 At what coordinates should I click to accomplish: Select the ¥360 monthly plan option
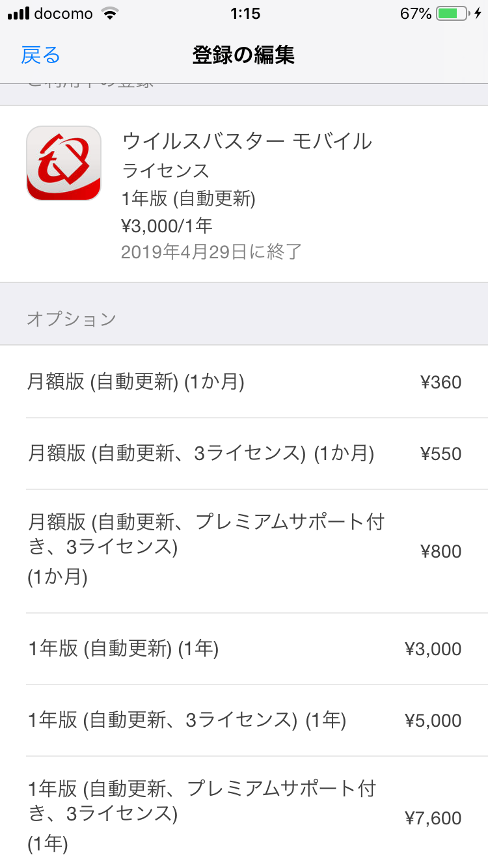(244, 382)
